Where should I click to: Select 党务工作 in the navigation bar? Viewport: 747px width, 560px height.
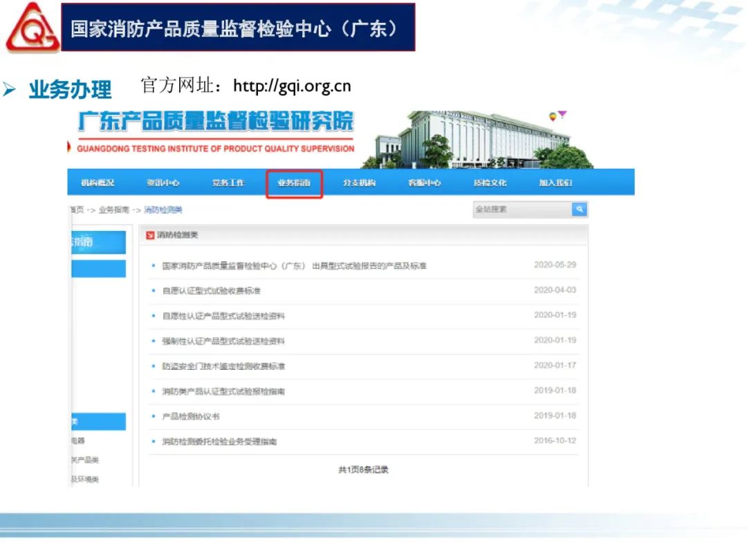(x=228, y=183)
